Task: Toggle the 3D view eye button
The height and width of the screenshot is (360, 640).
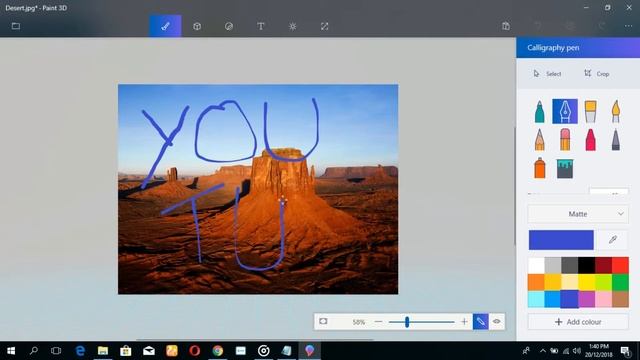Action: tap(497, 322)
